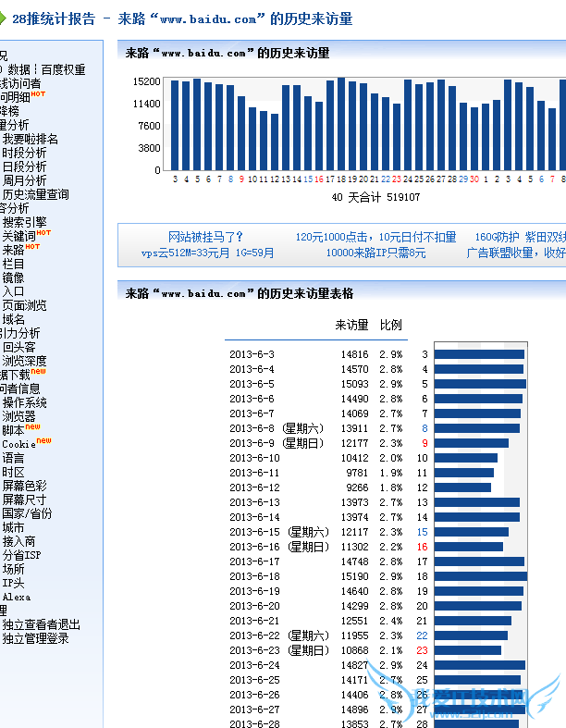
Task: Click the table bar for 2013-6-18
Action: click(480, 576)
